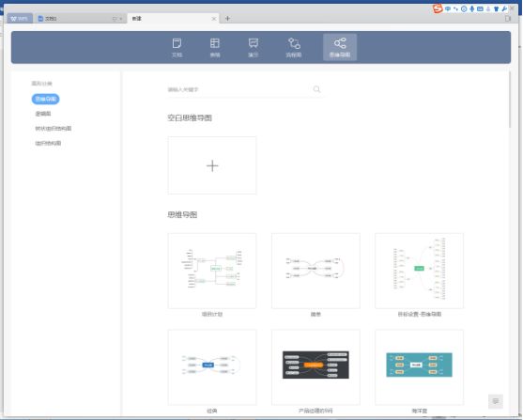Screen dimensions: 523x420
Task: Click the search magnifier icon
Action: pyautogui.click(x=316, y=89)
